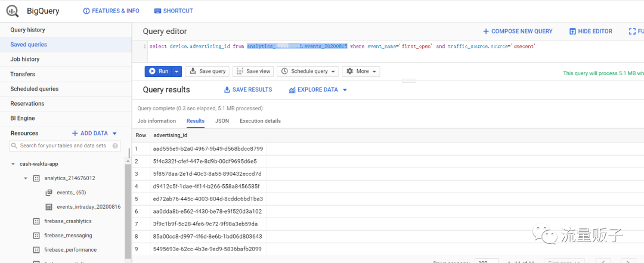Open events_ (60) table group
Viewport: 644px width, 263px height.
[72, 192]
